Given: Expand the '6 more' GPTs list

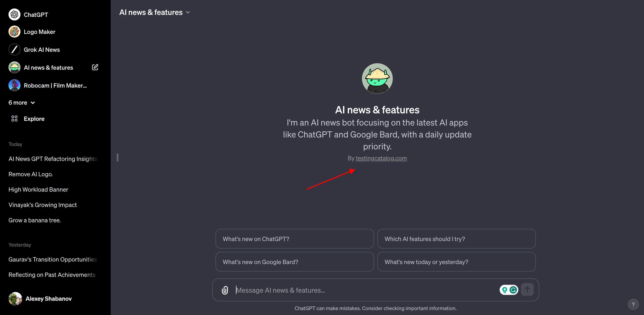Looking at the screenshot, I should click(22, 103).
